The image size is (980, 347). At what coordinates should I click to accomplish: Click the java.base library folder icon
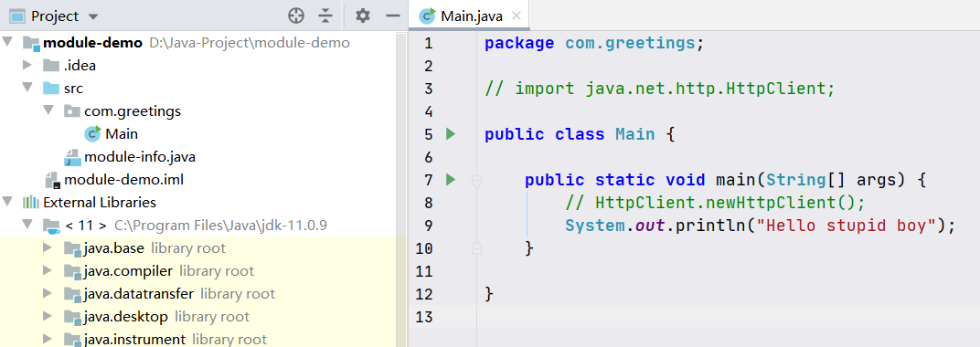click(x=72, y=248)
